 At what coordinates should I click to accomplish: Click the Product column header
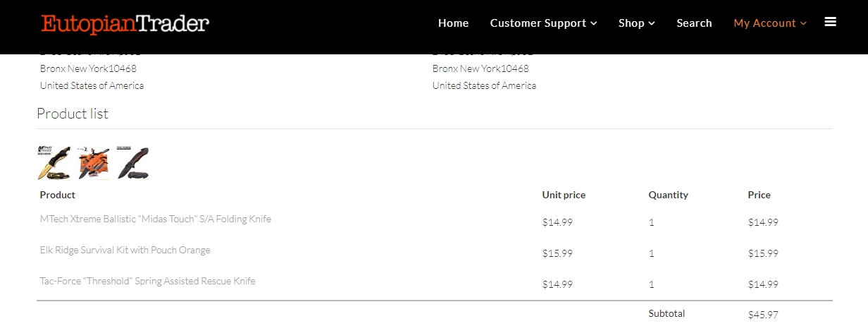(58, 195)
